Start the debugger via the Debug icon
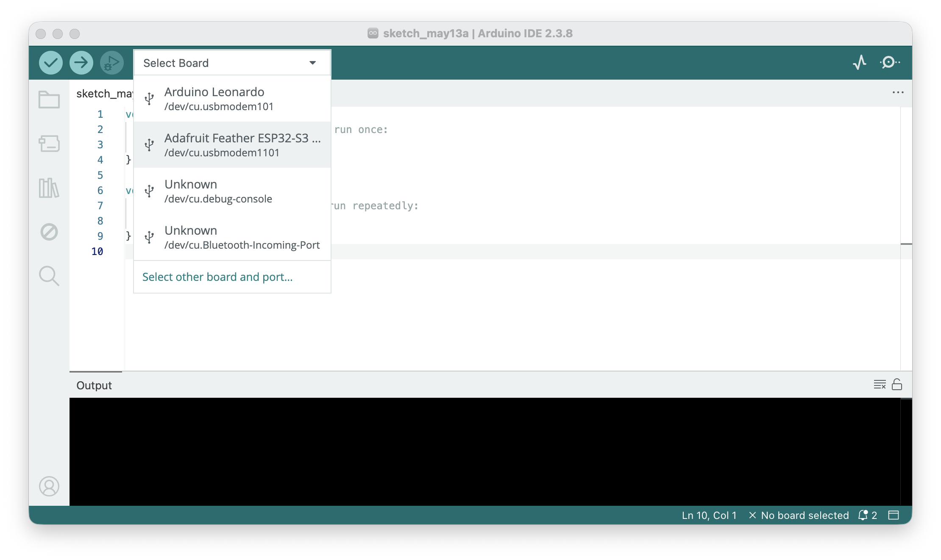Screen dimensions: 941x560 (x=111, y=63)
